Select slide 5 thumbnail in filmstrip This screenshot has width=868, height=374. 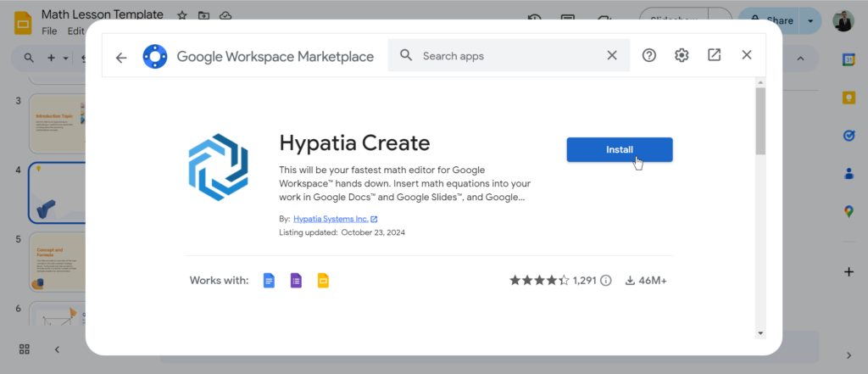pos(58,262)
